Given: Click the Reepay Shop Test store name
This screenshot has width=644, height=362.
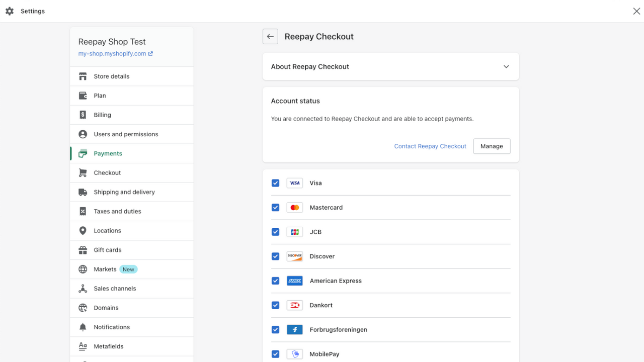Looking at the screenshot, I should 112,42.
